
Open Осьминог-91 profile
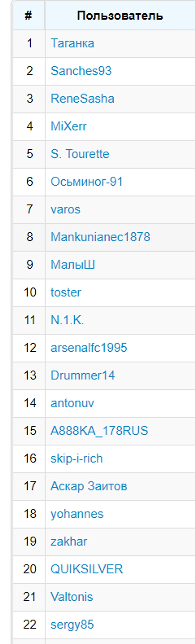87,182
